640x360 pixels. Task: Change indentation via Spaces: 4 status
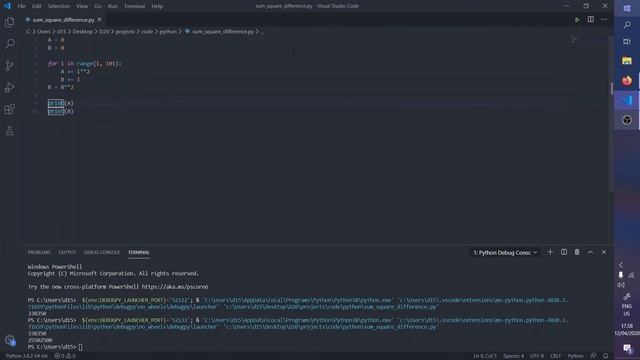coord(513,356)
